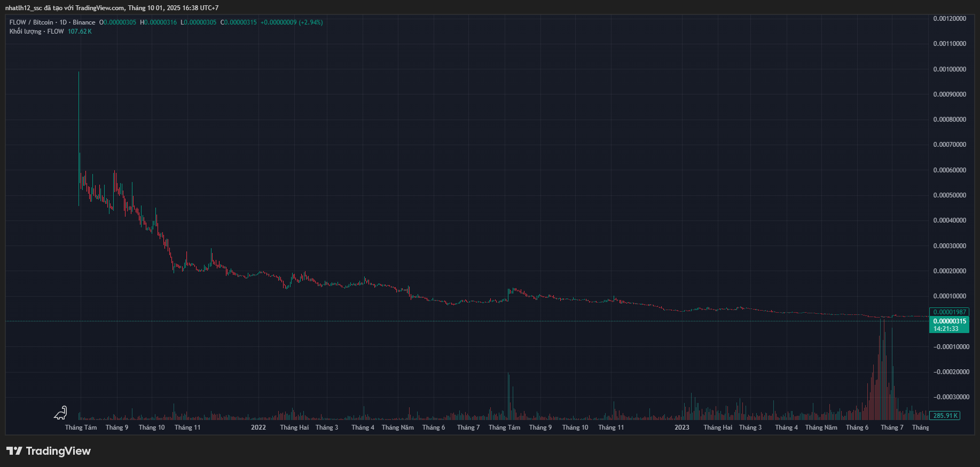Click the "Tháng 9" label preceding 2022
This screenshot has height=467, width=980.
[117, 428]
